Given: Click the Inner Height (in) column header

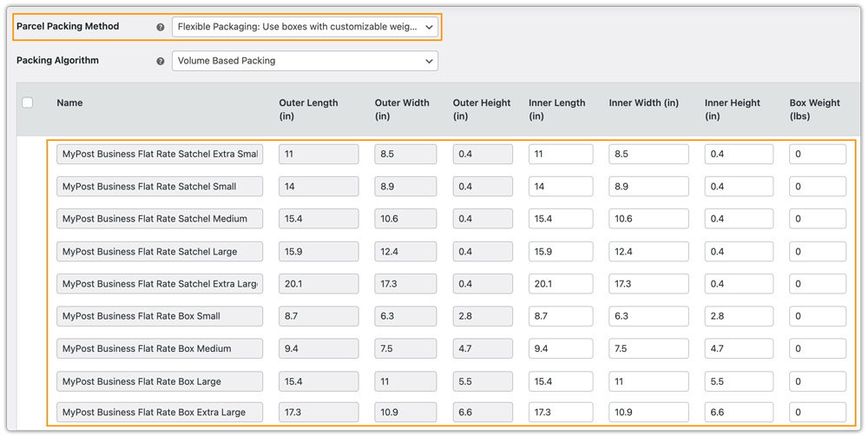Looking at the screenshot, I should tap(733, 109).
